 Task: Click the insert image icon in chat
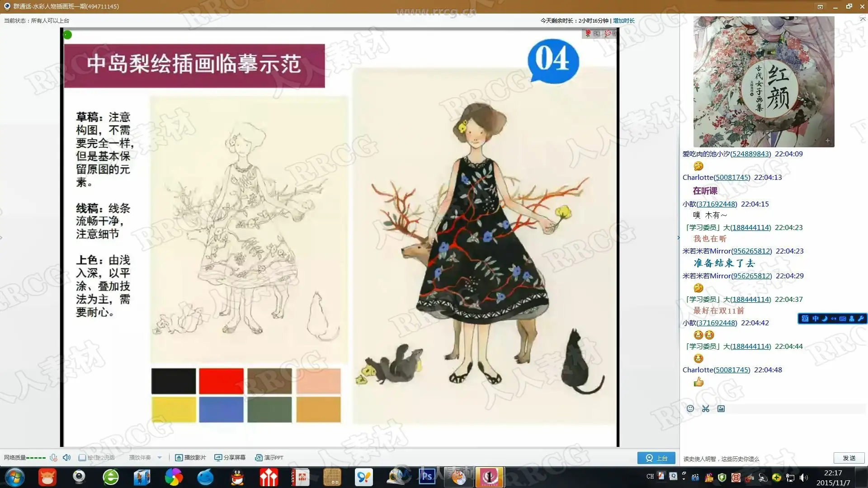click(x=721, y=408)
